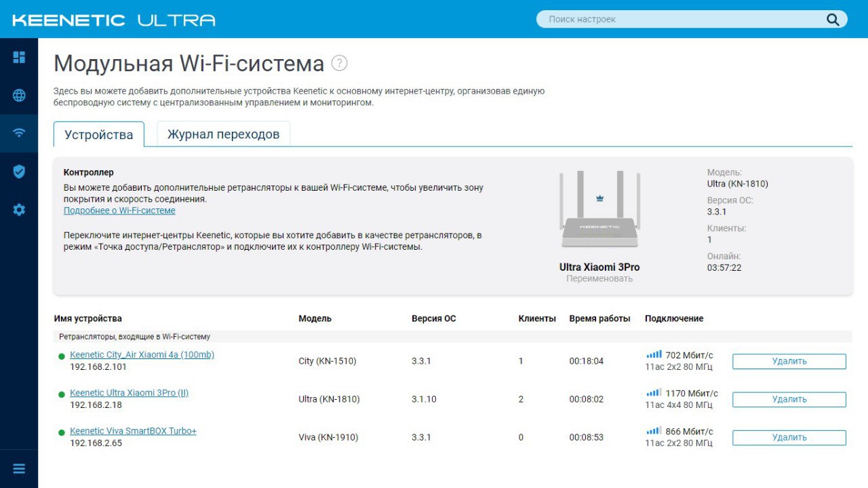Click green status dot for Keenetic City_Air

tap(62, 356)
